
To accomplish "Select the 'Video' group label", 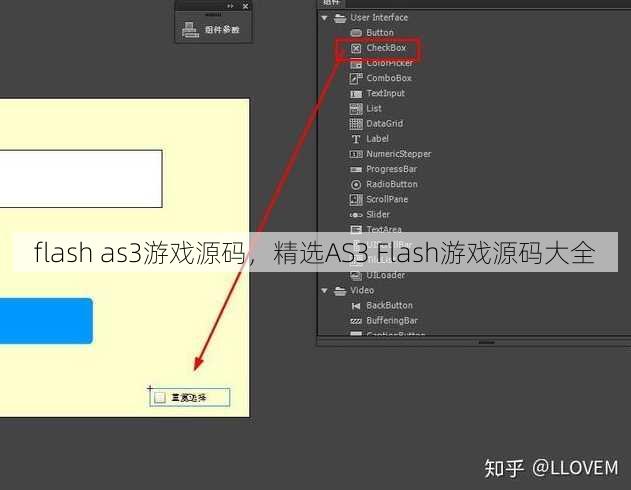I will pos(362,290).
